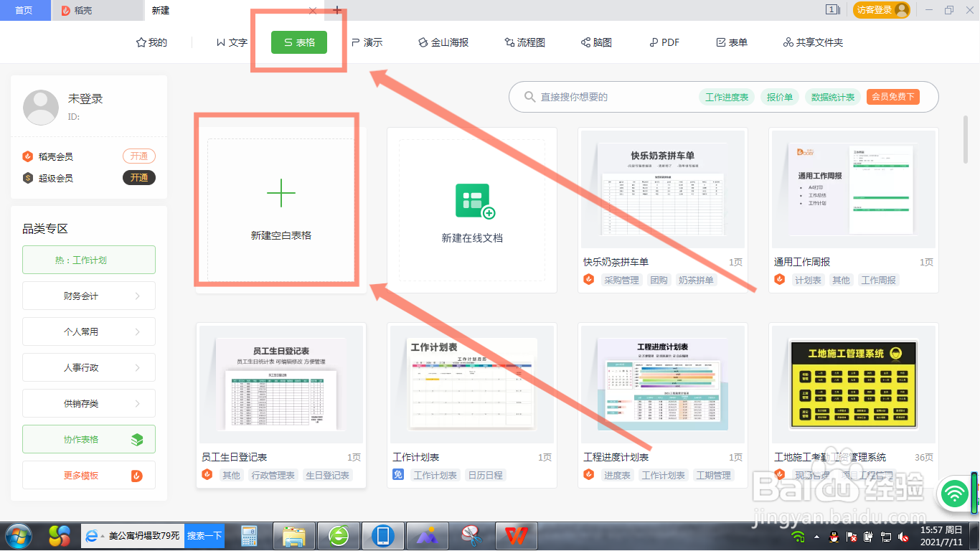The image size is (980, 551).
Task: Click the window count icon in title bar
Action: click(833, 10)
